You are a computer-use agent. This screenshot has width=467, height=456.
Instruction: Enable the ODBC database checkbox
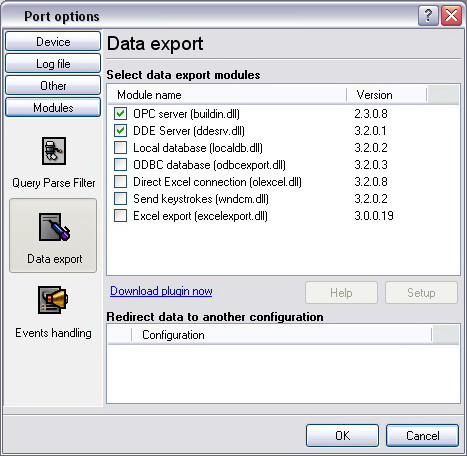point(120,165)
